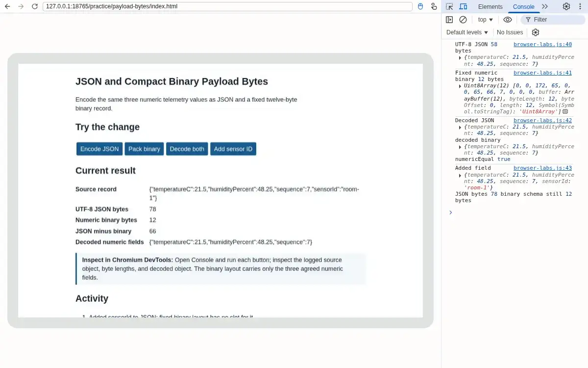Click the "JSON and Compact Binary Payload Bytes" title
588x368 pixels.
(171, 81)
